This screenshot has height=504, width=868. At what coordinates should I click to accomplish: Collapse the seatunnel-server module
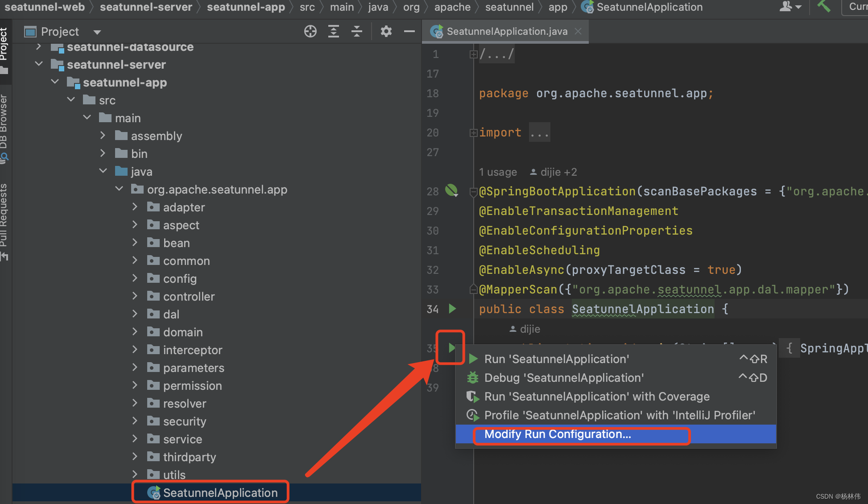pyautogui.click(x=38, y=64)
